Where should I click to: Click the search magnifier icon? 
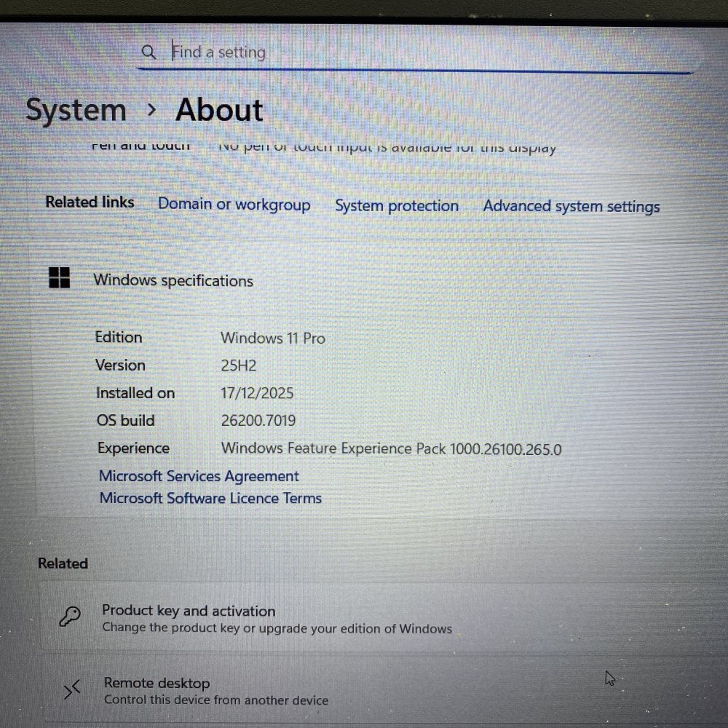point(149,52)
